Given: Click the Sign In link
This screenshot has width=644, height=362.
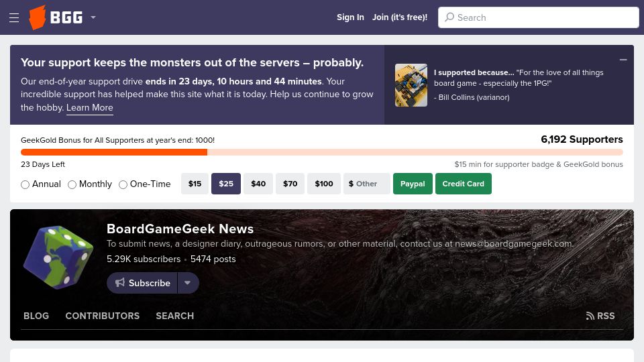Looking at the screenshot, I should point(350,17).
